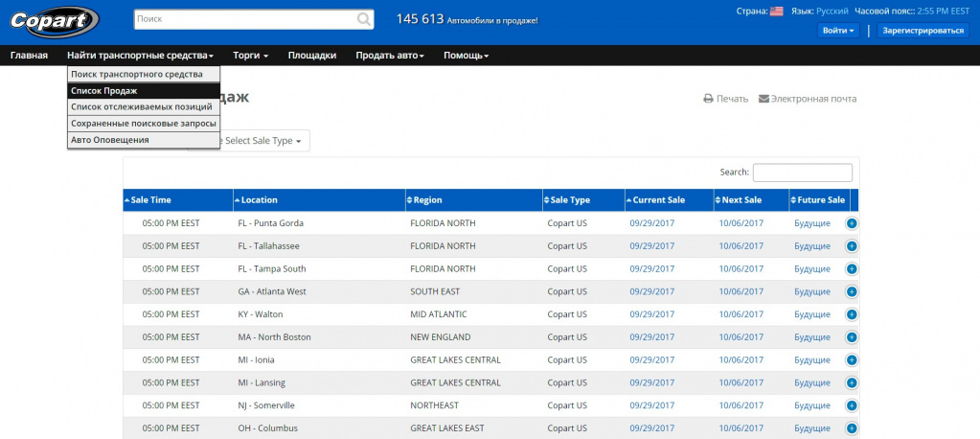Click the printer icon next to Печать
Image resolution: width=980 pixels, height=439 pixels.
click(708, 99)
